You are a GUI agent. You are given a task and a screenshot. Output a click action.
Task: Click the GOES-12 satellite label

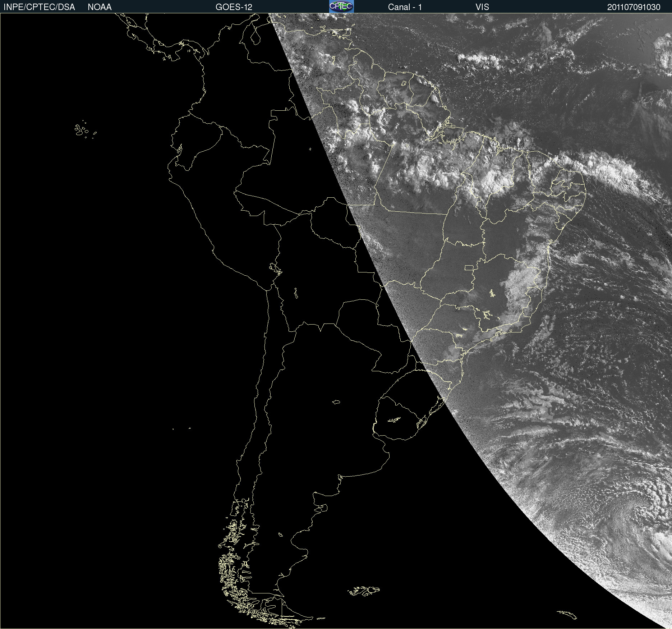234,7
